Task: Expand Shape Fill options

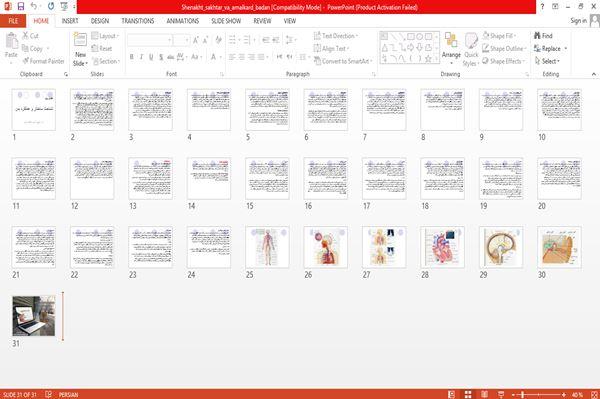Action: pos(499,36)
